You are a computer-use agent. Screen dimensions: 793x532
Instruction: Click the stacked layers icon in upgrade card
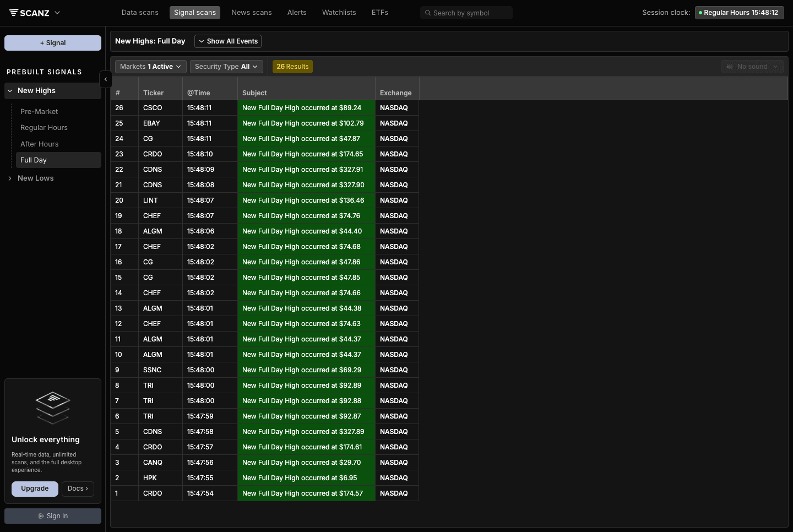coord(53,408)
